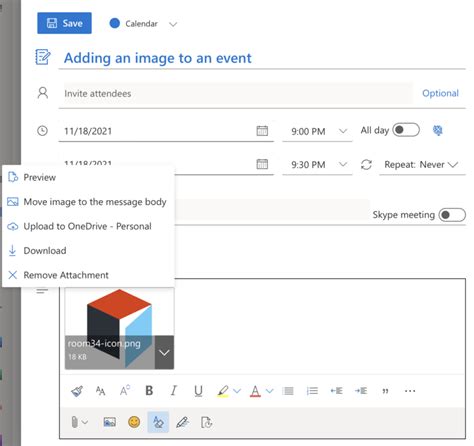Choose Preview from the attachment menu
The image size is (474, 446).
point(88,177)
